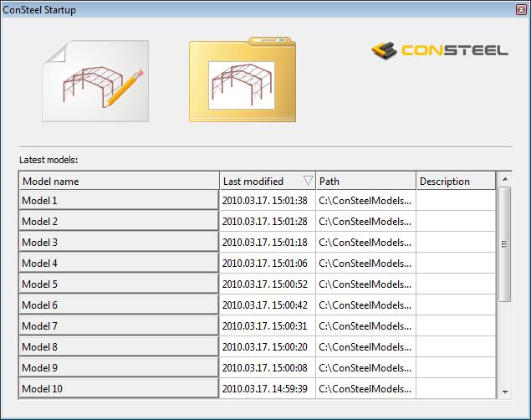Image resolution: width=531 pixels, height=420 pixels.
Task: Click the scroll down arrow of the models list
Action: 505,392
